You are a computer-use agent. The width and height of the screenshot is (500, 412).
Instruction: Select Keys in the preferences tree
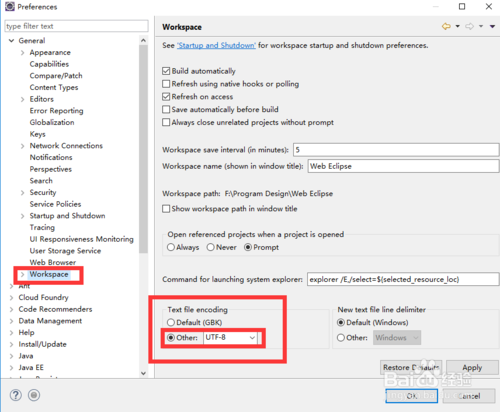point(38,134)
